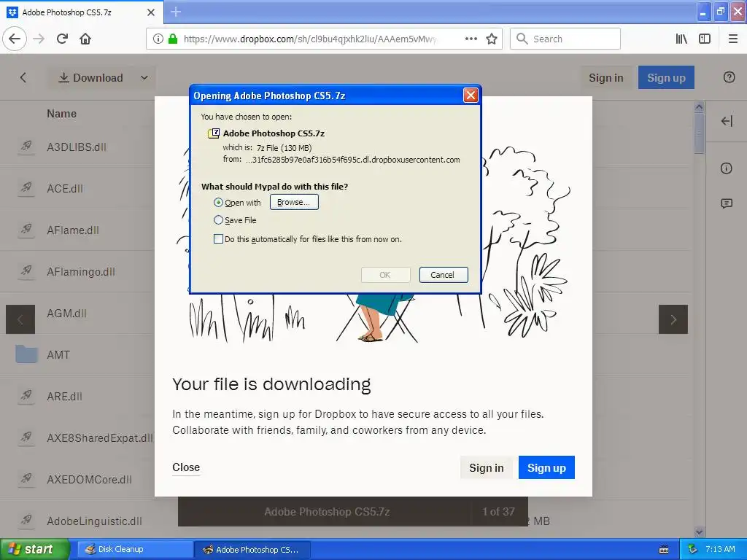Viewport: 747px width, 560px height.
Task: Collapse the right panel arrow icon
Action: click(727, 121)
